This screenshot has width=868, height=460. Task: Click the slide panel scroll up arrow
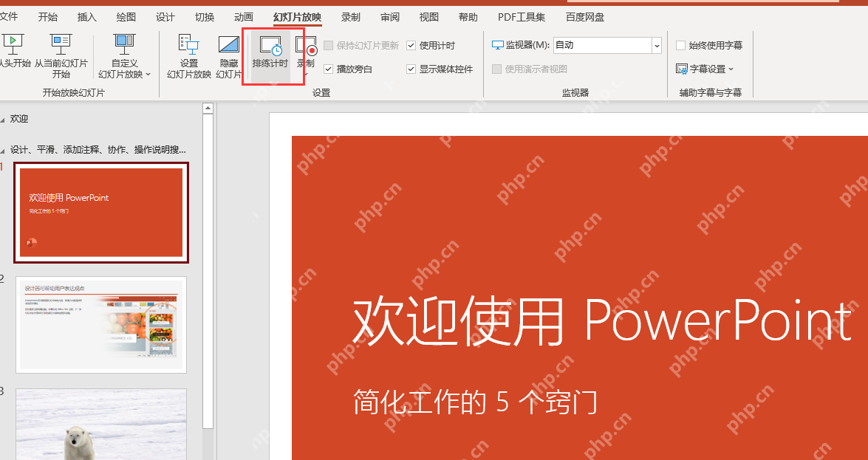208,108
